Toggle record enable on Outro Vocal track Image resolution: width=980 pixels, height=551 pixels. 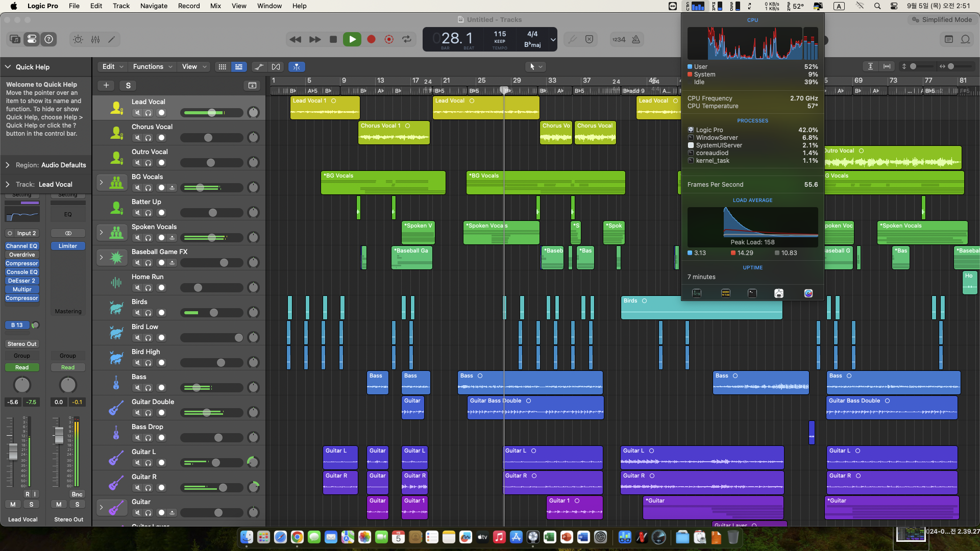pyautogui.click(x=161, y=163)
